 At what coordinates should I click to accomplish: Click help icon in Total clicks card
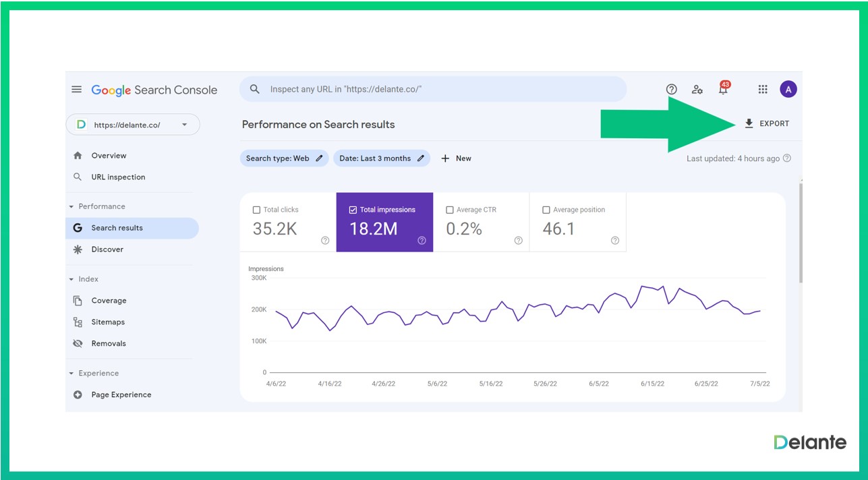pyautogui.click(x=325, y=240)
